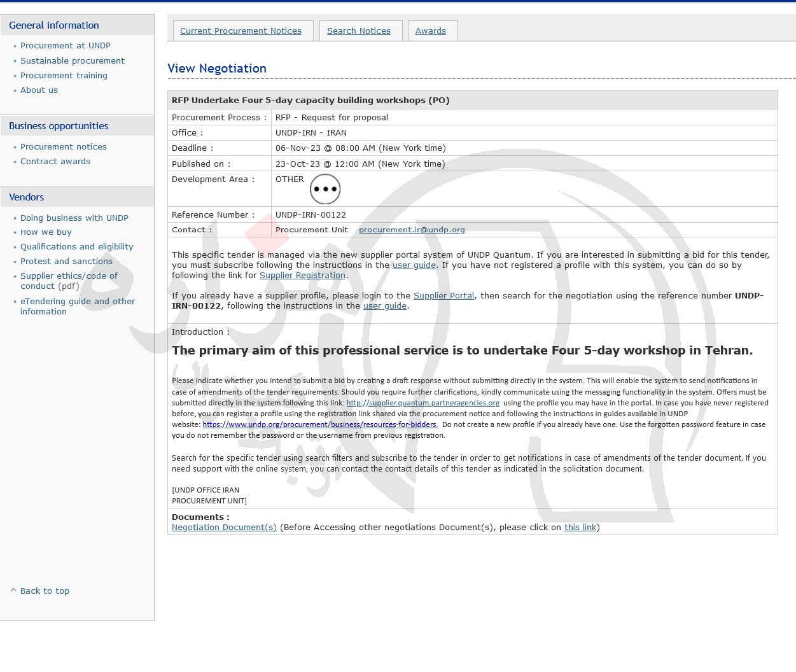Open Doing business with UNDP

pos(74,218)
